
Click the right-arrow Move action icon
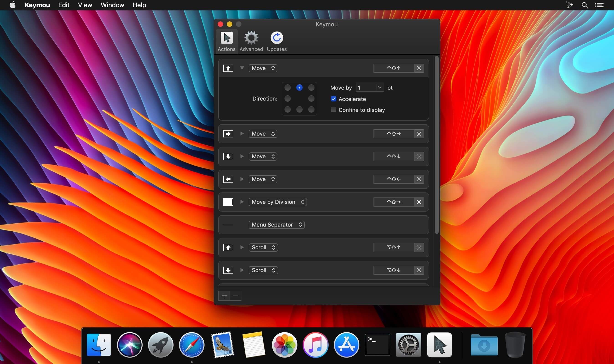(228, 134)
